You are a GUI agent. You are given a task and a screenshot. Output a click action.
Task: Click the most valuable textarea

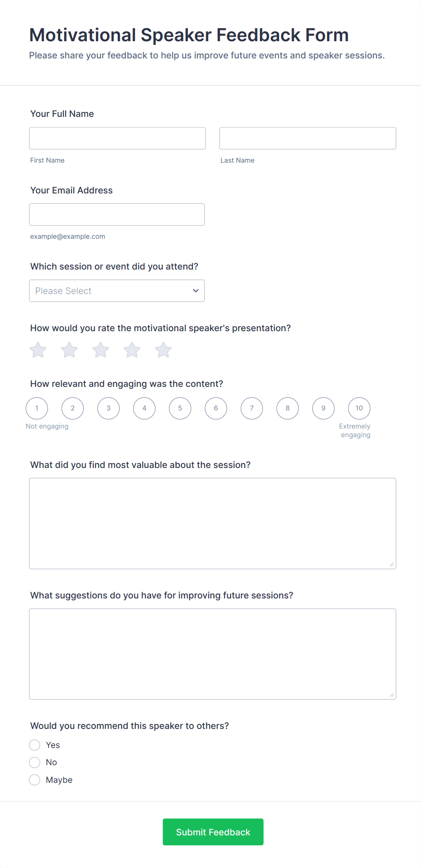point(212,523)
